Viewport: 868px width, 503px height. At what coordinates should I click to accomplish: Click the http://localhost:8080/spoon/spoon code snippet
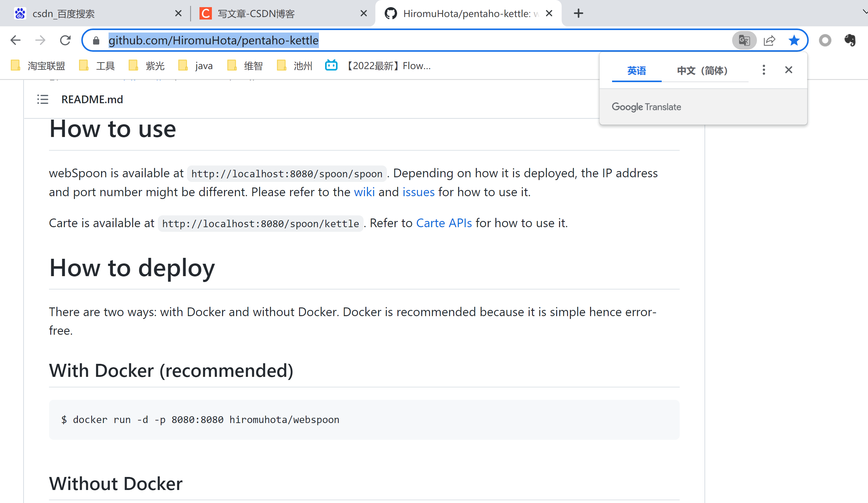[287, 174]
